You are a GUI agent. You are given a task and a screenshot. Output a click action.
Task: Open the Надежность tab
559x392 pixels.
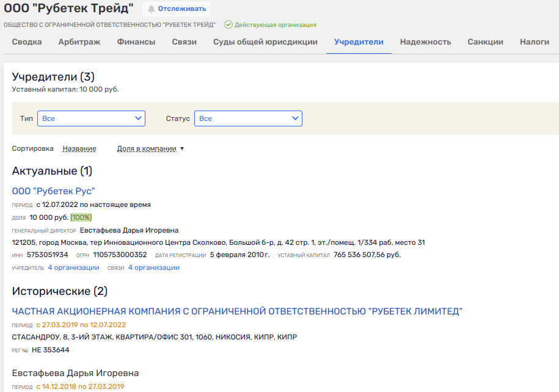(x=425, y=42)
